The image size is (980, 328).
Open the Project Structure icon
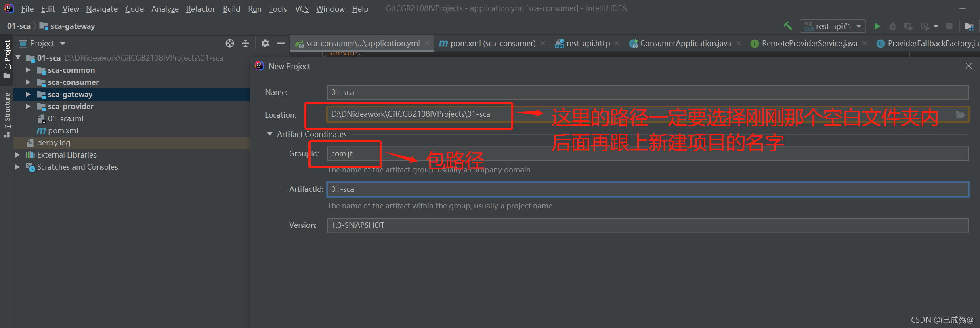(969, 26)
